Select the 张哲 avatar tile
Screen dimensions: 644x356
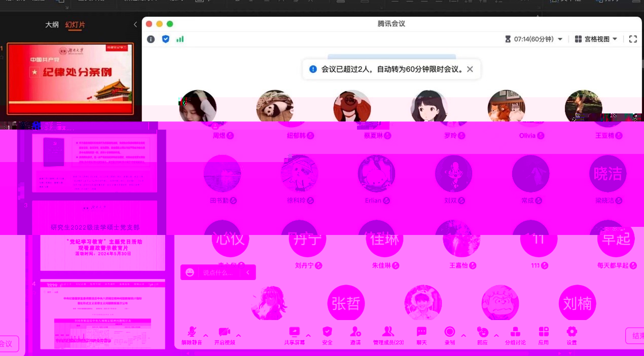pyautogui.click(x=346, y=303)
